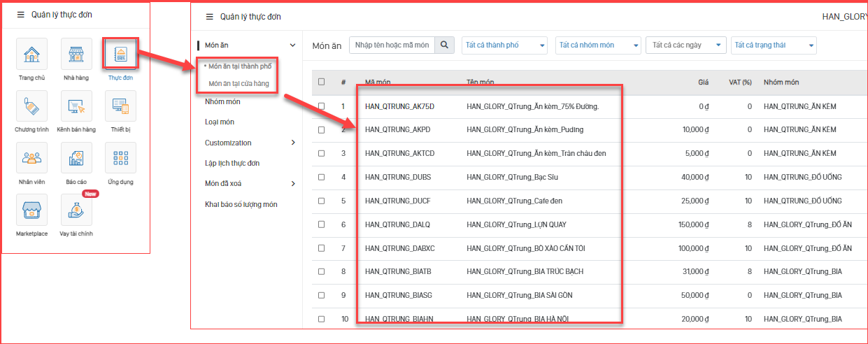The image size is (868, 344).
Task: Open the Kênh bán hàng icon
Action: coord(76,106)
